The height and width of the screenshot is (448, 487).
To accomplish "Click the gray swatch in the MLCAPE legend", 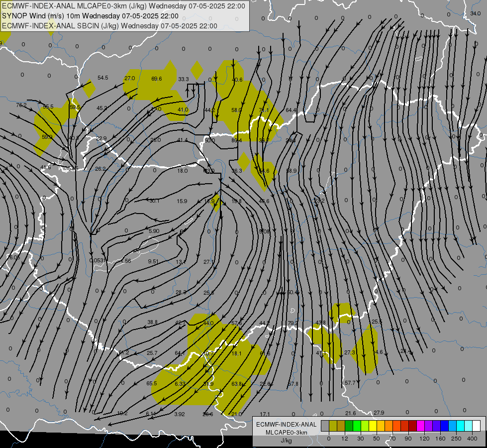I will tap(325, 426).
